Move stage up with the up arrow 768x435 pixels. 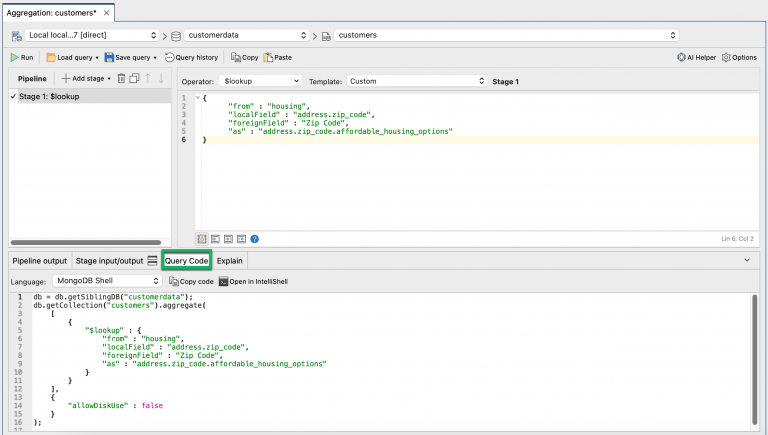coord(147,78)
